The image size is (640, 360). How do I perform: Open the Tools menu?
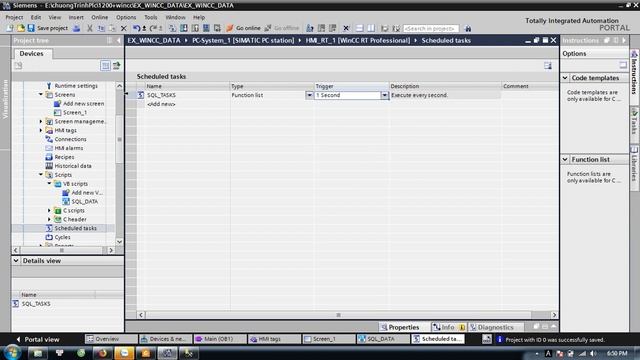pyautogui.click(x=151, y=17)
